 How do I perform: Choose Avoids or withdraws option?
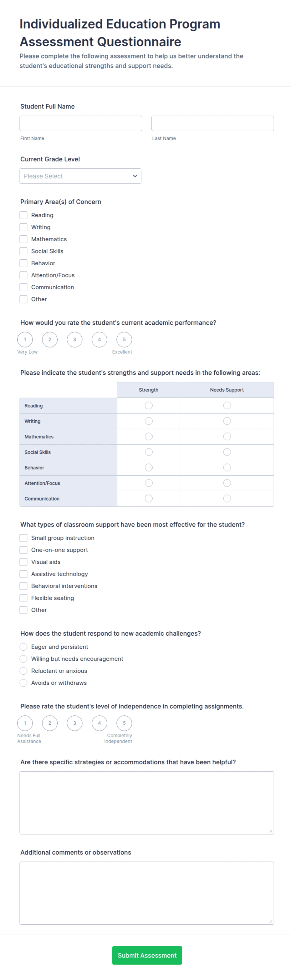point(23,683)
